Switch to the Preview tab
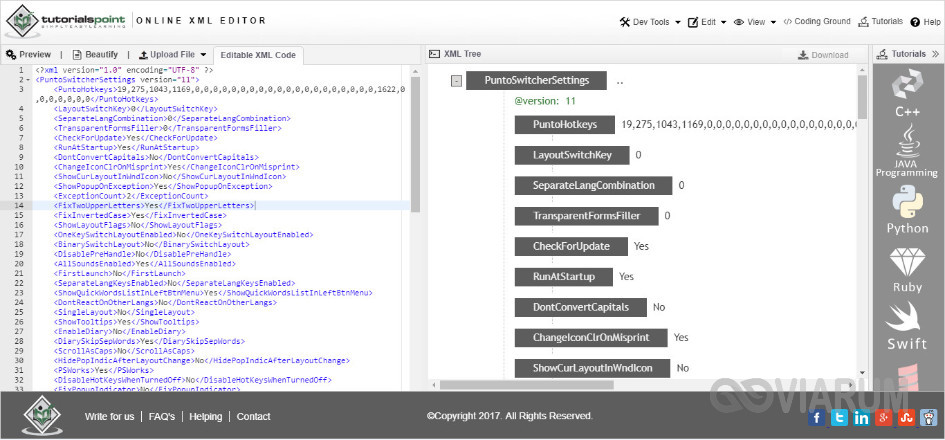This screenshot has width=945, height=440. pos(28,54)
